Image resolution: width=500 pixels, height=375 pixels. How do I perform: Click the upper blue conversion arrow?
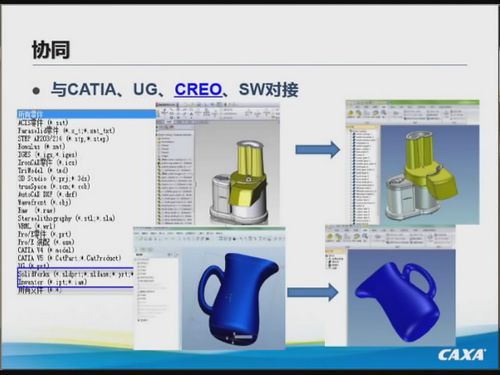318,150
